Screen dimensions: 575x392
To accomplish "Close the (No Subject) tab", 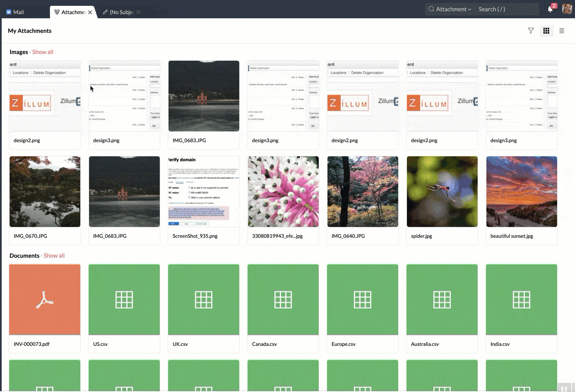I will coord(139,12).
